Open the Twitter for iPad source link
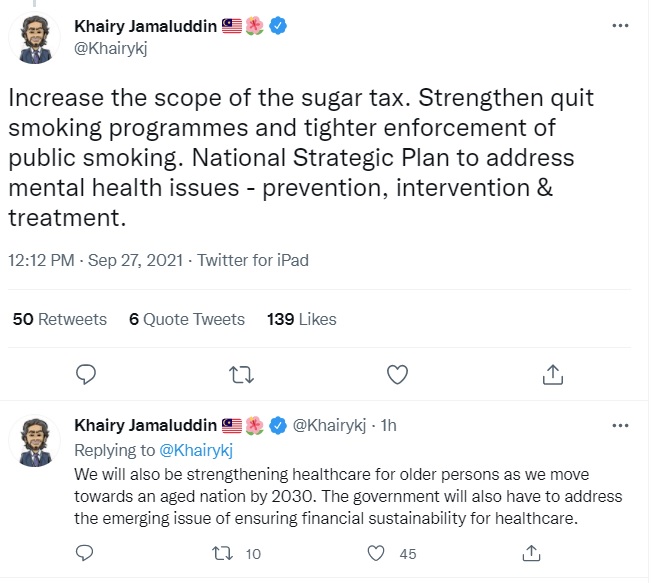Image resolution: width=651 pixels, height=583 pixels. point(253,260)
